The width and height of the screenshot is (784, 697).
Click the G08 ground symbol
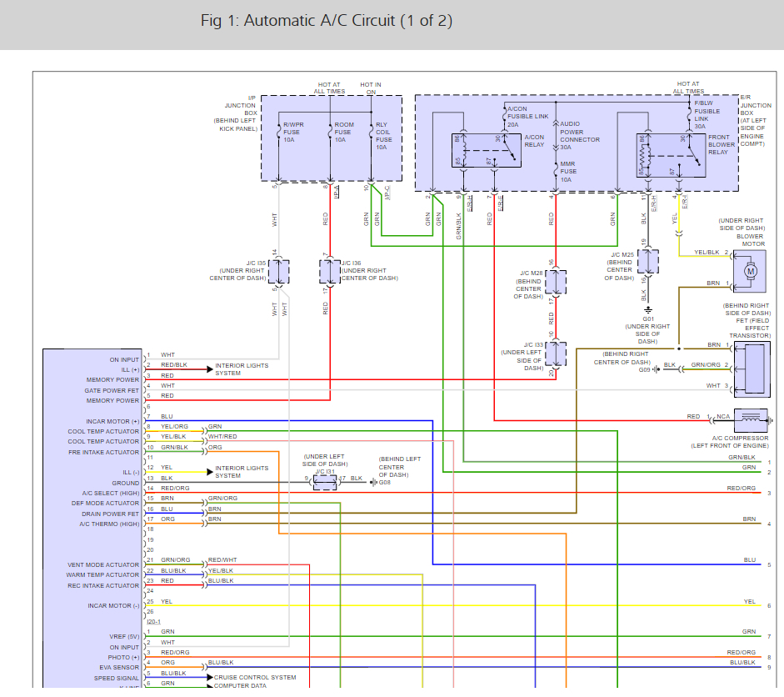click(373, 483)
